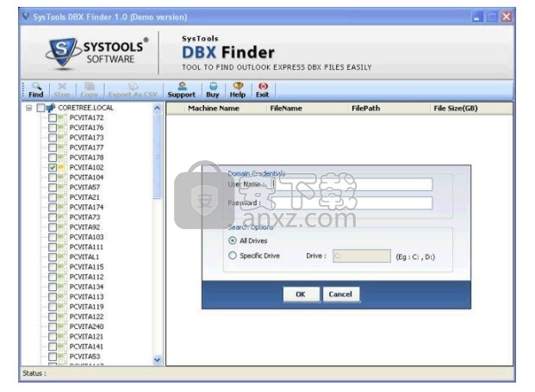Start a search with the Find tool
Image resolution: width=535 pixels, height=392 pixels.
point(36,90)
